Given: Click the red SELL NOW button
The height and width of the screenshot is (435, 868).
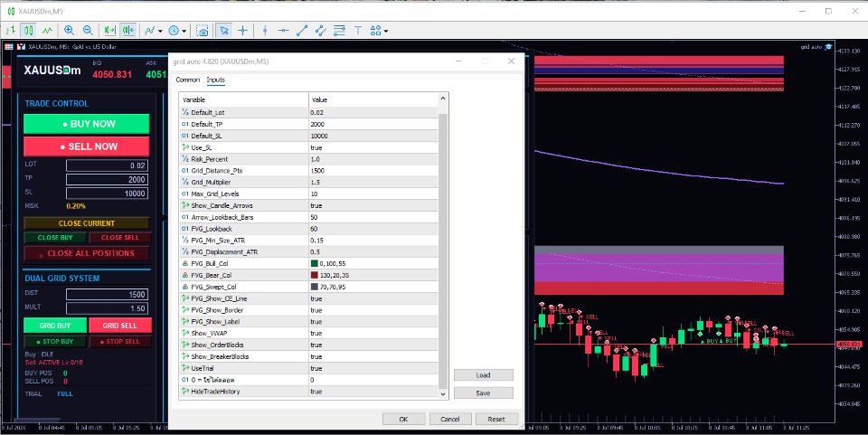Looking at the screenshot, I should (x=87, y=147).
